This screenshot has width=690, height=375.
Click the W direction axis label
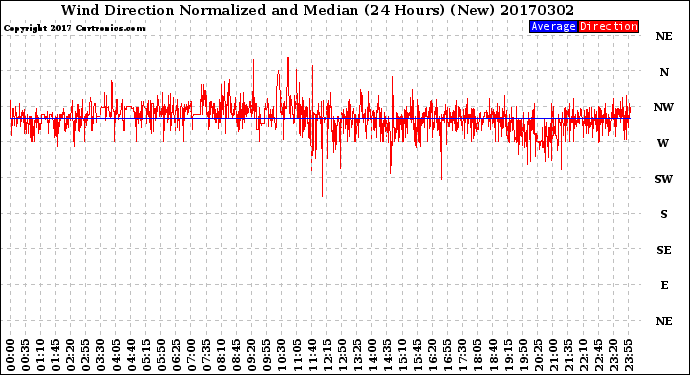click(x=663, y=143)
